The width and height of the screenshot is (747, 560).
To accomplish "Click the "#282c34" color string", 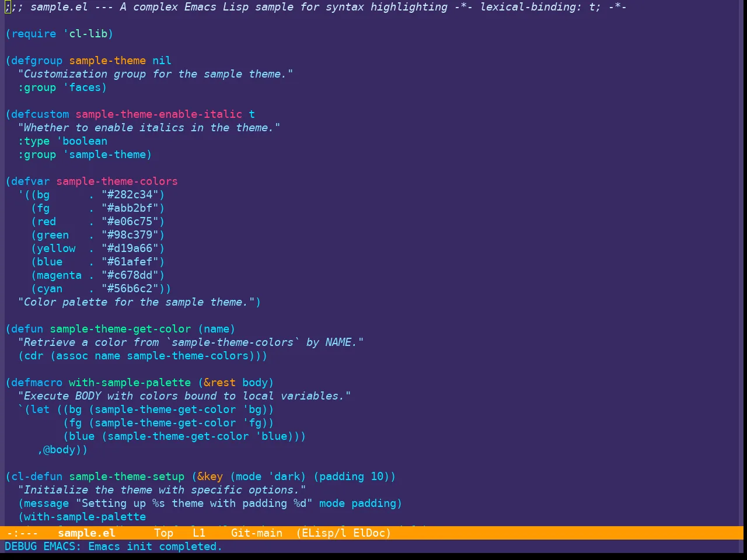I will tap(130, 195).
